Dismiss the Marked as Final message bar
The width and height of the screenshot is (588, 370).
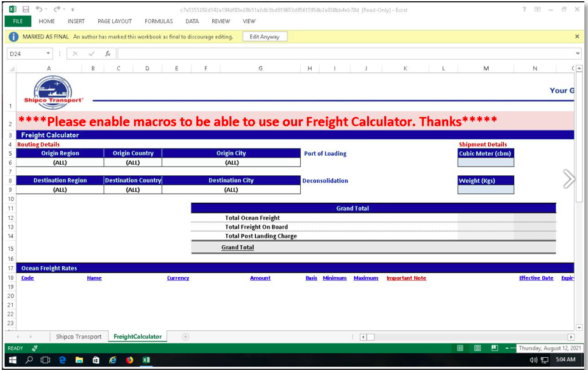click(577, 37)
